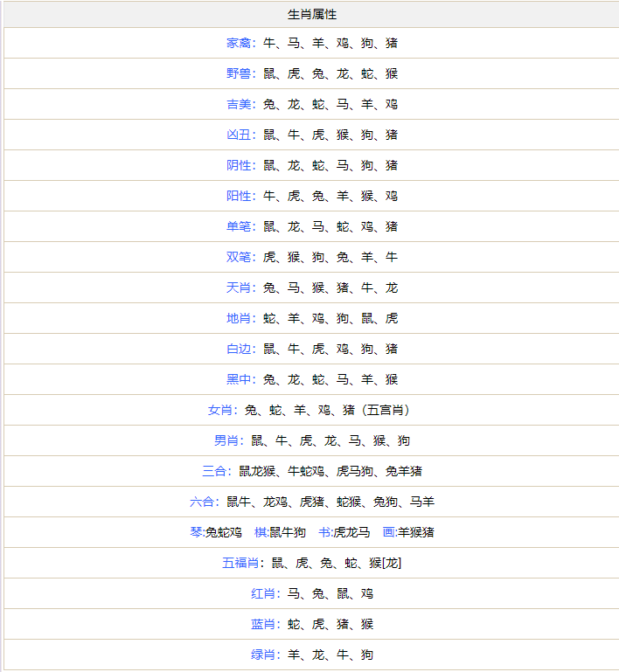Image resolution: width=619 pixels, height=672 pixels.
Task: Open the 吉美 attribute link
Action: pos(239,104)
